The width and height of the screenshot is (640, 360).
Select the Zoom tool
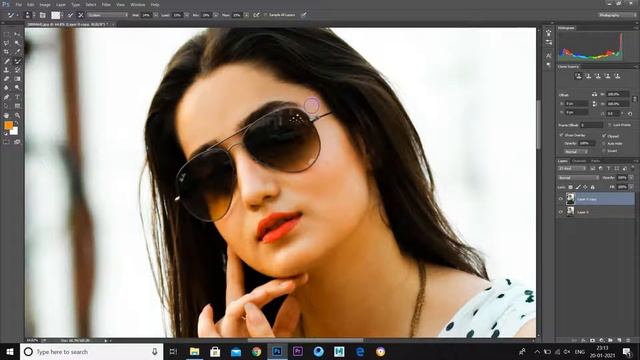[x=17, y=116]
